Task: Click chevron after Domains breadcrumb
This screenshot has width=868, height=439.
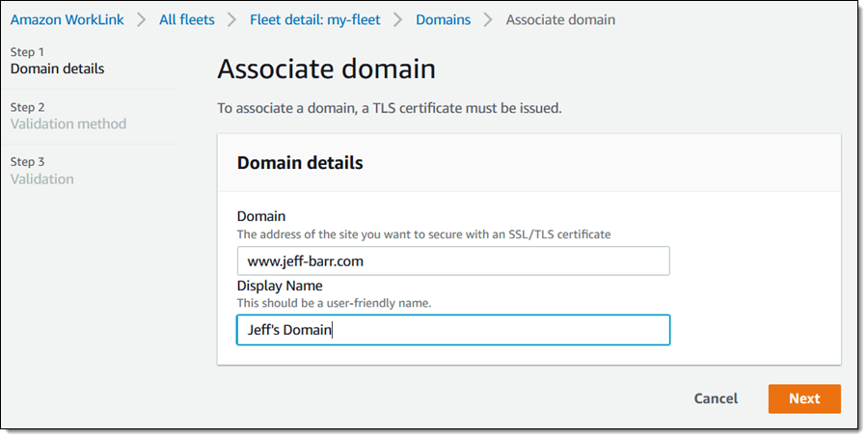Action: 488,19
